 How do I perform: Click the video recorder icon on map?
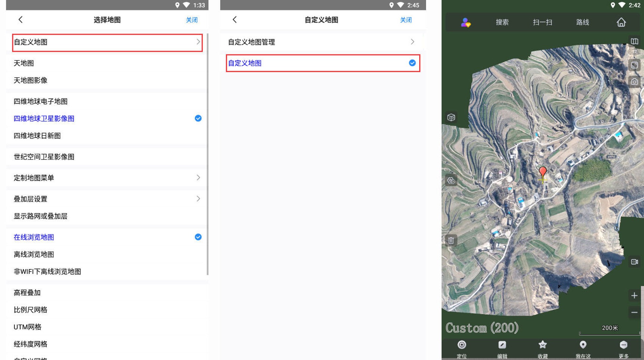(x=634, y=262)
